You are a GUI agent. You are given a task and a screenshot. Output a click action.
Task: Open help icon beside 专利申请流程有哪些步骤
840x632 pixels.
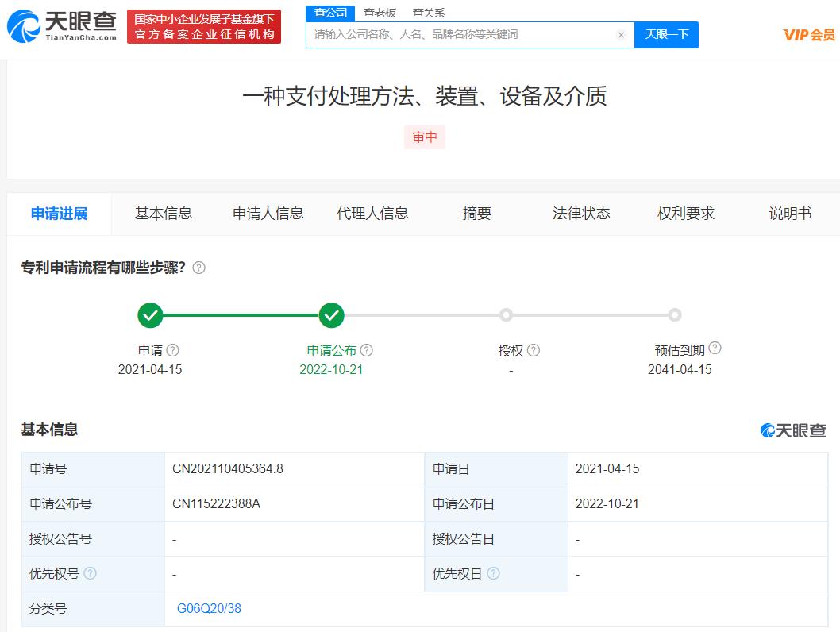point(199,268)
